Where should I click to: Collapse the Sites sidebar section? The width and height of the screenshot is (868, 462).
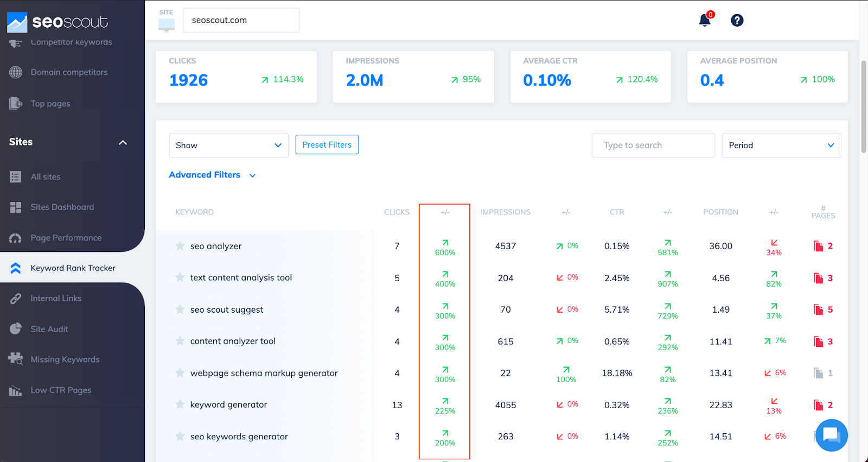(123, 142)
